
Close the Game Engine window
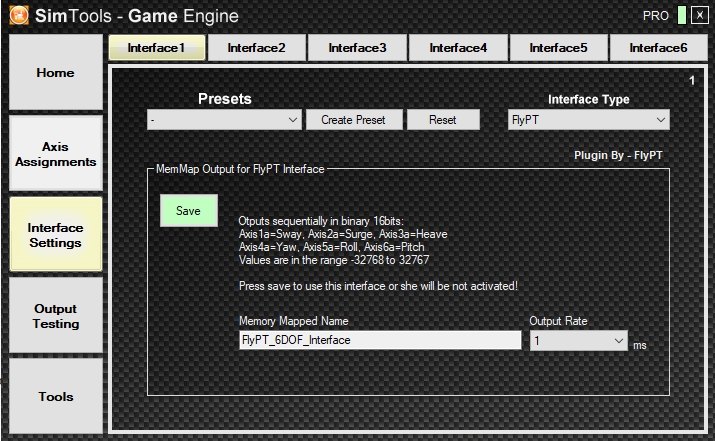(699, 16)
